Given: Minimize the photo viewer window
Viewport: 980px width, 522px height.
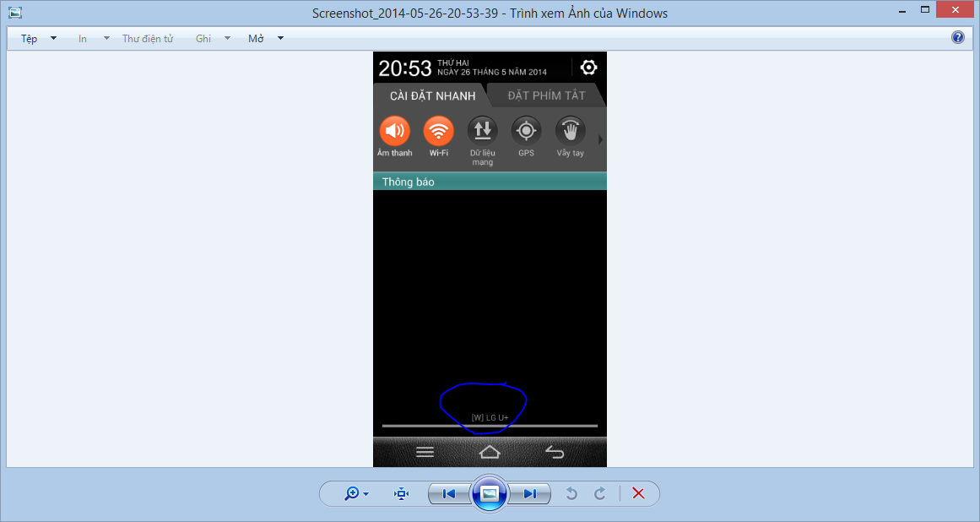Looking at the screenshot, I should pos(902,11).
